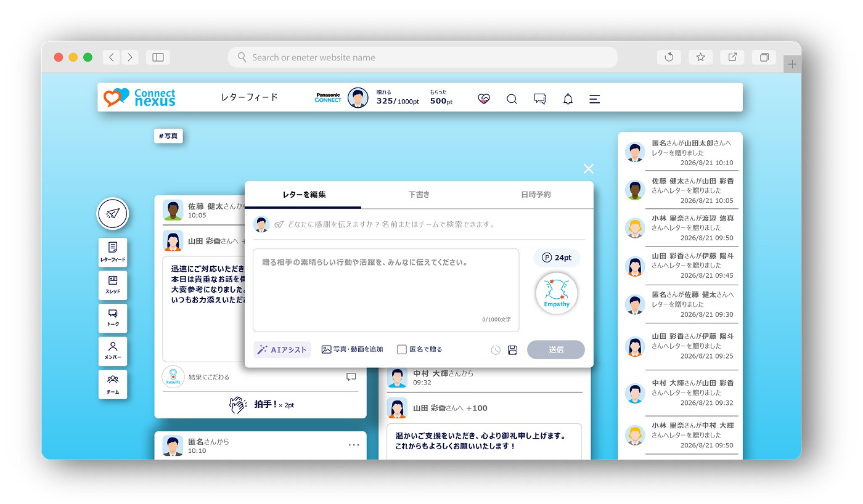The height and width of the screenshot is (504, 863).
Task: Click the 匿名さんから card header
Action: click(x=208, y=442)
